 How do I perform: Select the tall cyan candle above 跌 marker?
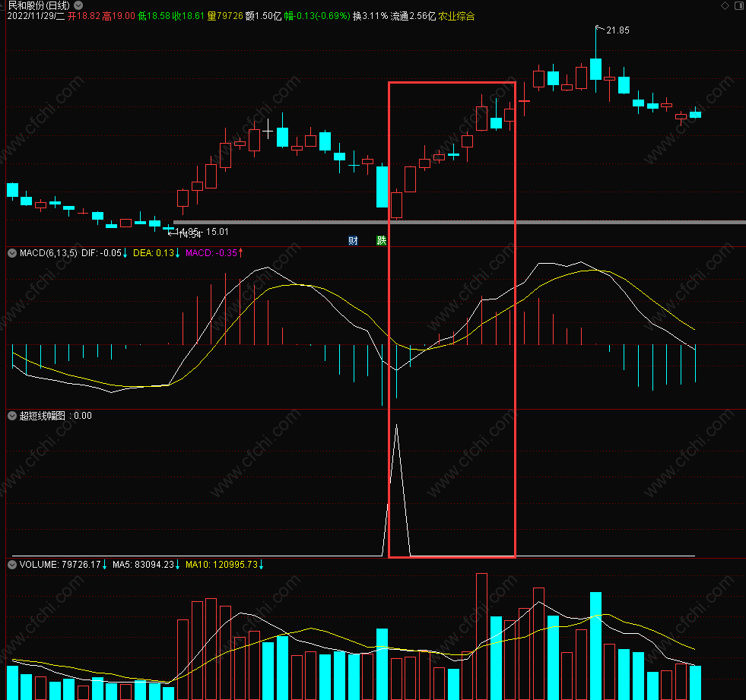pyautogui.click(x=382, y=186)
